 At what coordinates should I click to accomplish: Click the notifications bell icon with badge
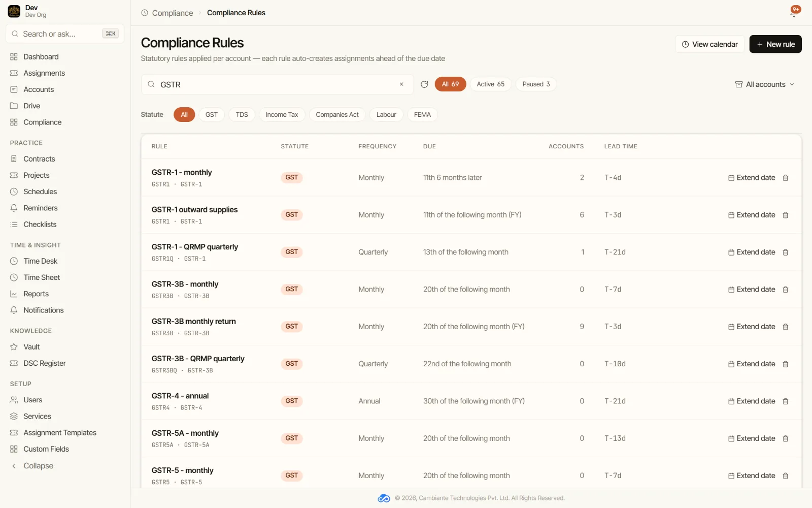(794, 12)
